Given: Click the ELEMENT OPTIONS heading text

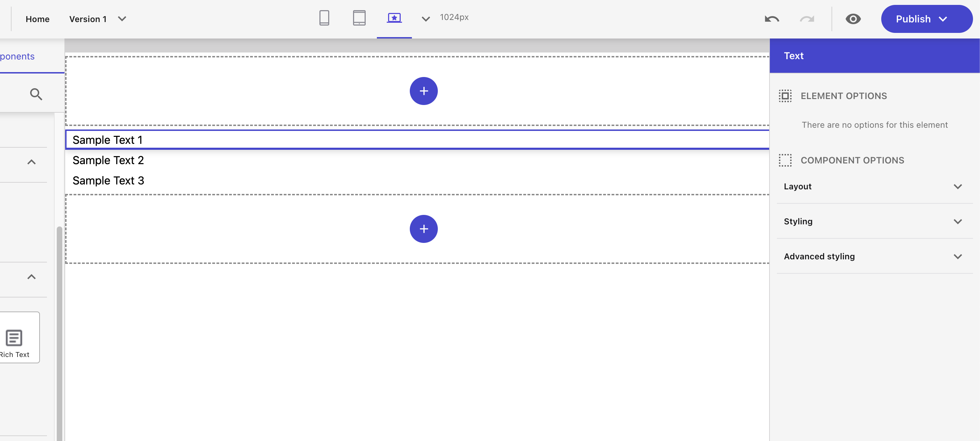Looking at the screenshot, I should (843, 96).
